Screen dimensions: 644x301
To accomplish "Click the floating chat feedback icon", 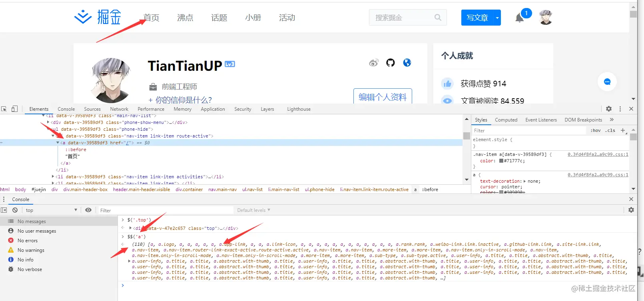I will coord(607,82).
